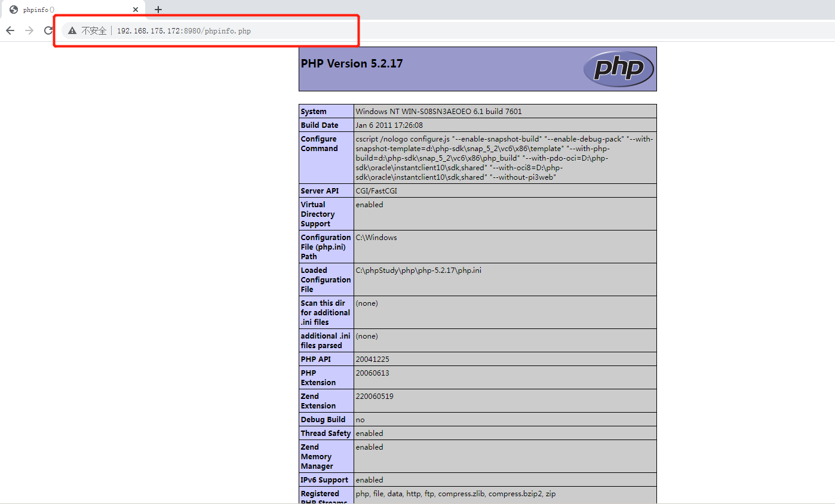
Task: Close the phpinfo() tab
Action: pos(136,10)
